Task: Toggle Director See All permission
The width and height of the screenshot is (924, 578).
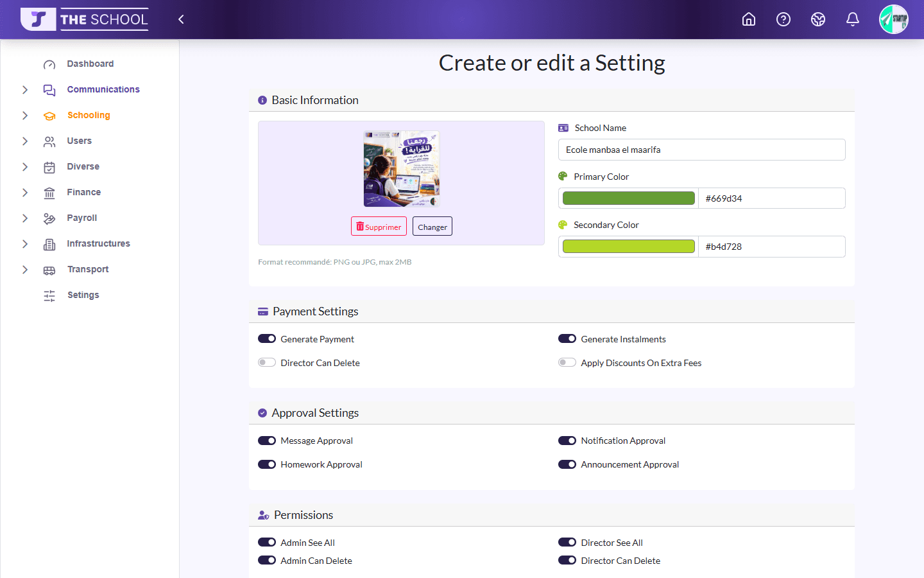Action: pyautogui.click(x=567, y=542)
